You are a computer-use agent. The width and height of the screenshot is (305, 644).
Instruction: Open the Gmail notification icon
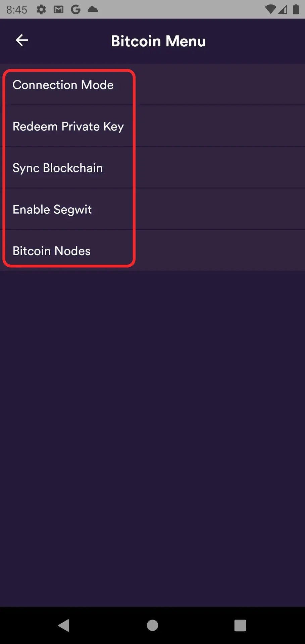click(x=58, y=9)
